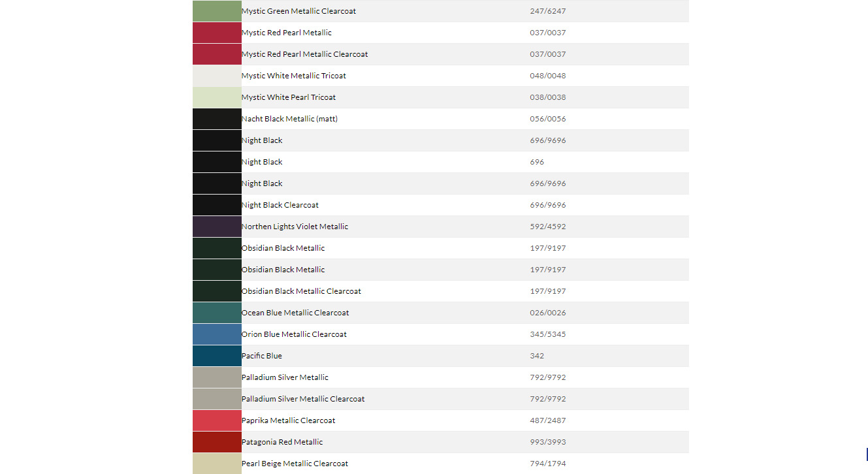The width and height of the screenshot is (868, 474).
Task: Select paint code 056/0056
Action: [x=548, y=119]
